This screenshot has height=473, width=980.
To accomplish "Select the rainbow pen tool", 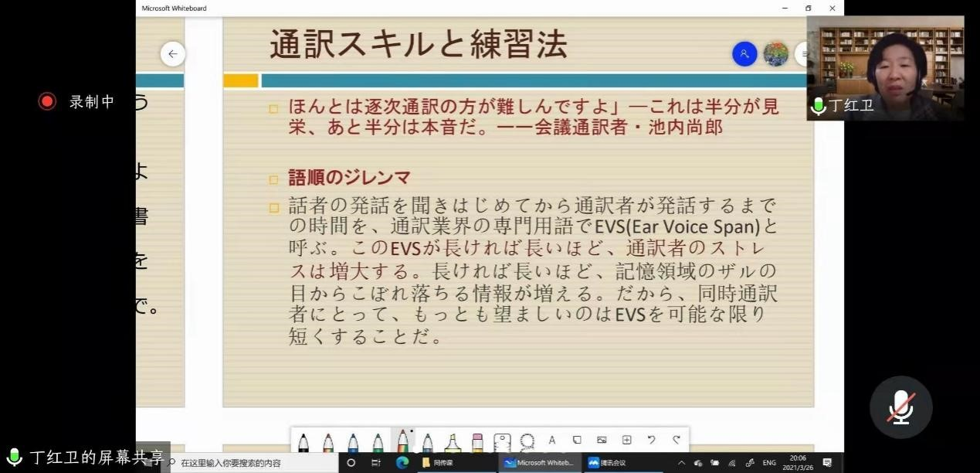I will (402, 442).
